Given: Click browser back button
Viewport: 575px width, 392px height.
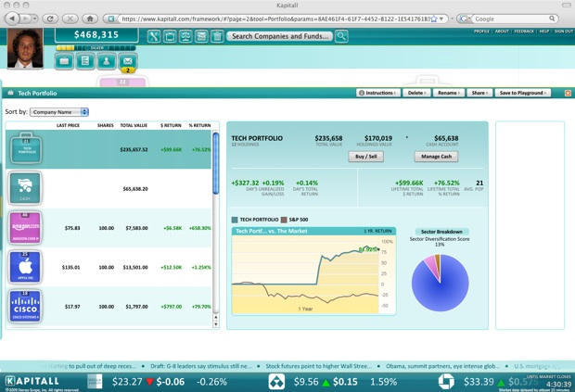Looking at the screenshot, I should pyautogui.click(x=13, y=19).
